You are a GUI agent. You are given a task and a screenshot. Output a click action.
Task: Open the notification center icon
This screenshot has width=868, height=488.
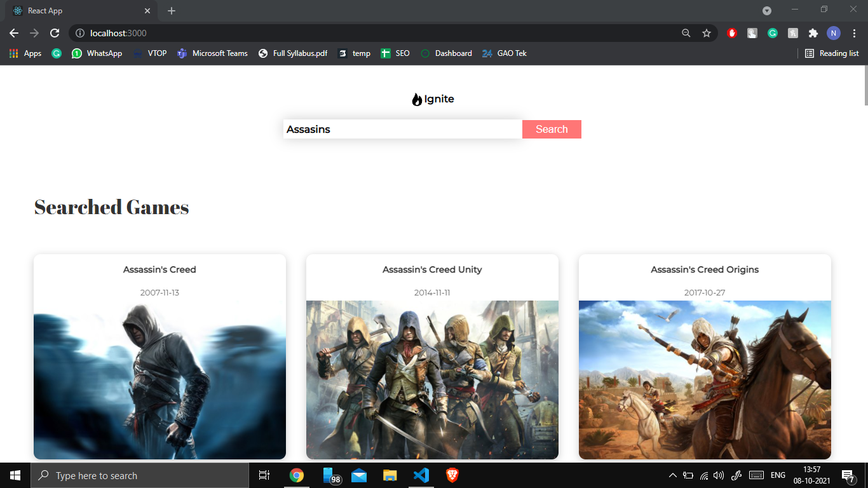tap(848, 475)
